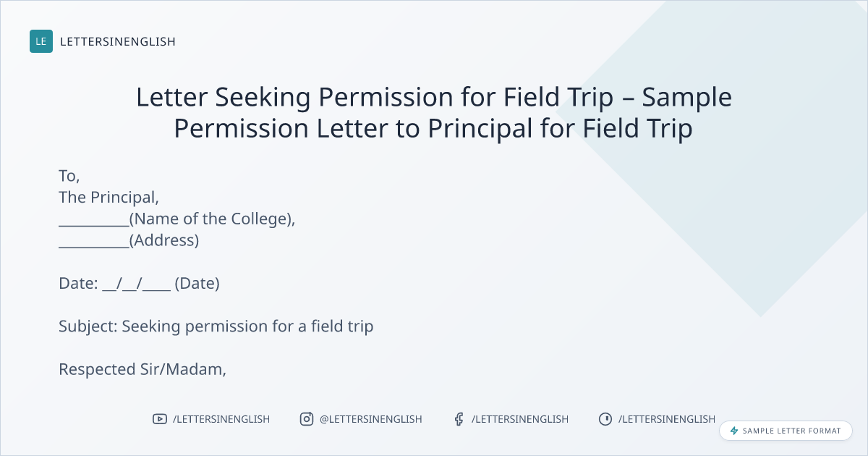Click the circular icon after the Facebook handle
The height and width of the screenshot is (456, 868).
click(605, 419)
